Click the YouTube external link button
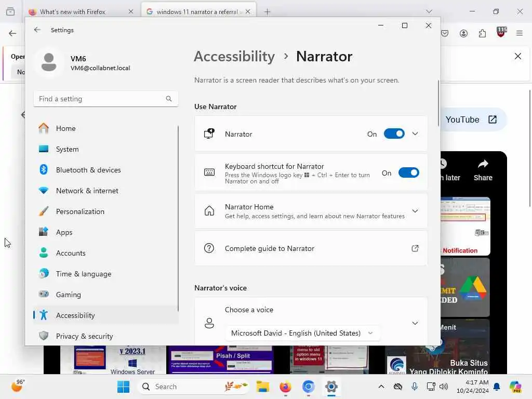The height and width of the screenshot is (399, 532). (471, 119)
